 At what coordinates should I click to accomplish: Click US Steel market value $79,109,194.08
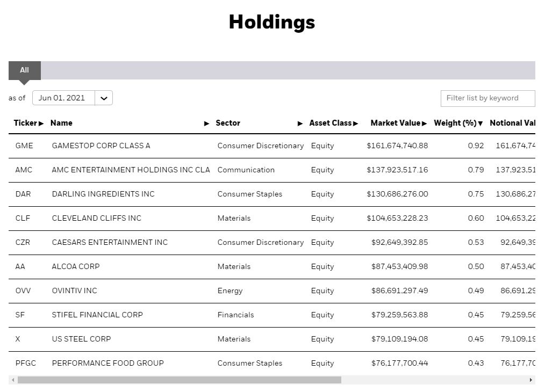tap(400, 339)
